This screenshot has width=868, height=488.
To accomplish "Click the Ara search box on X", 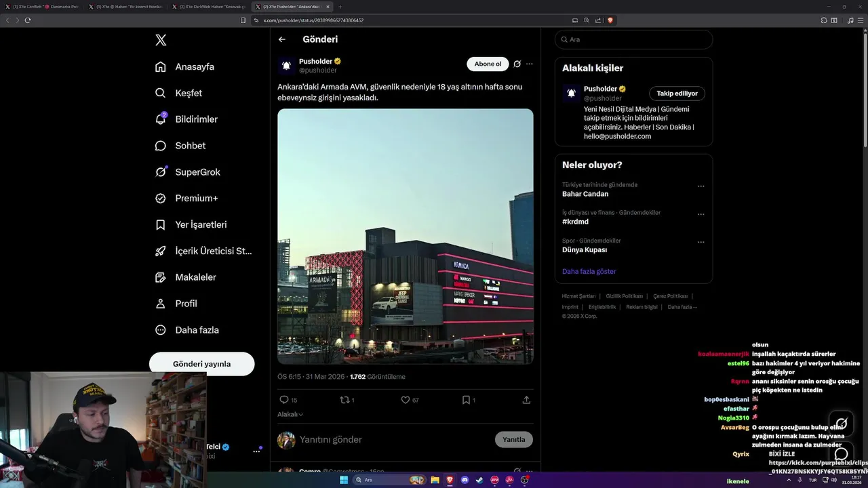I will 633,39.
